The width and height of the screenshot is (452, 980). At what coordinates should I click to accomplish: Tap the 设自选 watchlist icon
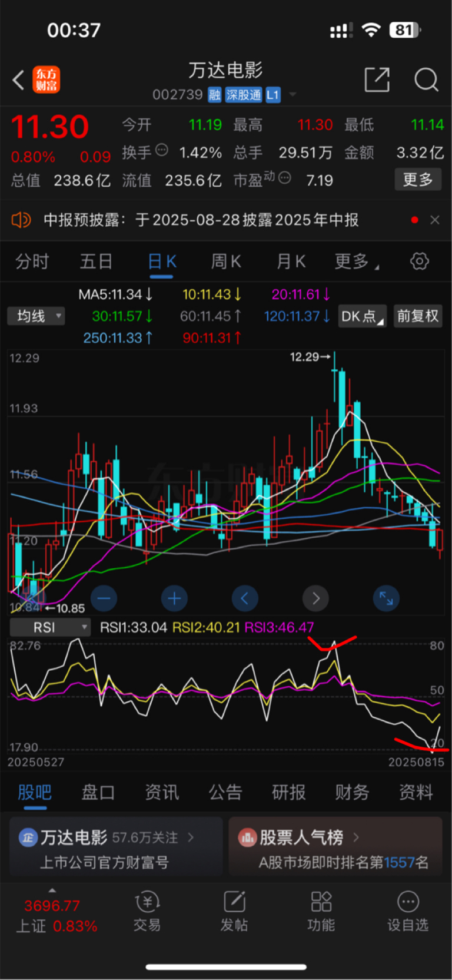click(x=408, y=912)
